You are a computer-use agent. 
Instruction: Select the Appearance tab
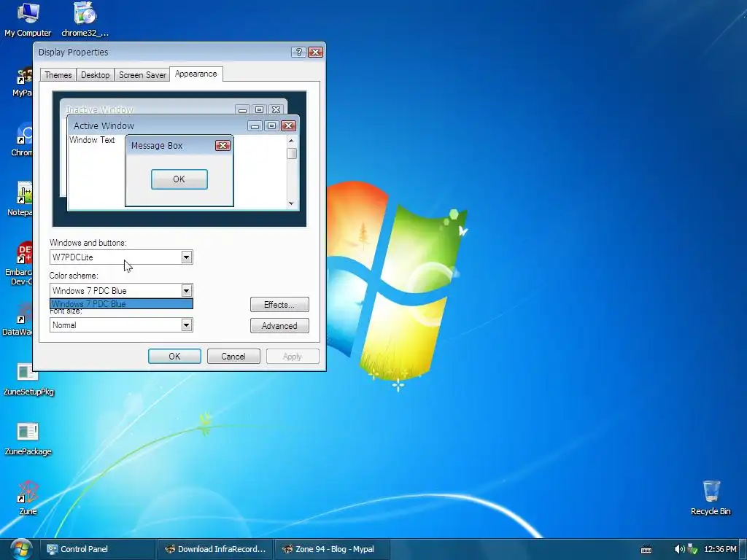pyautogui.click(x=196, y=74)
